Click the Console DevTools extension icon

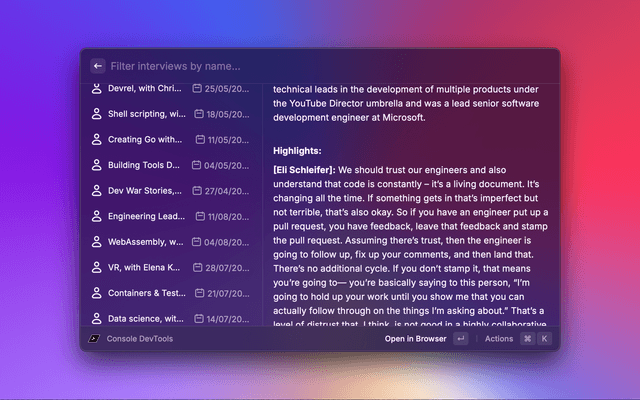click(x=94, y=339)
